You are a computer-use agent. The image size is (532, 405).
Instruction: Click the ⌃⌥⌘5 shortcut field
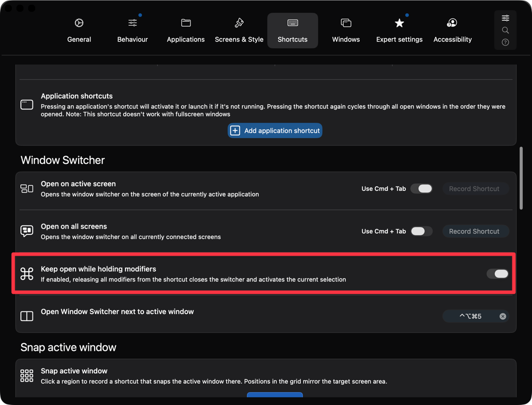[x=475, y=316]
